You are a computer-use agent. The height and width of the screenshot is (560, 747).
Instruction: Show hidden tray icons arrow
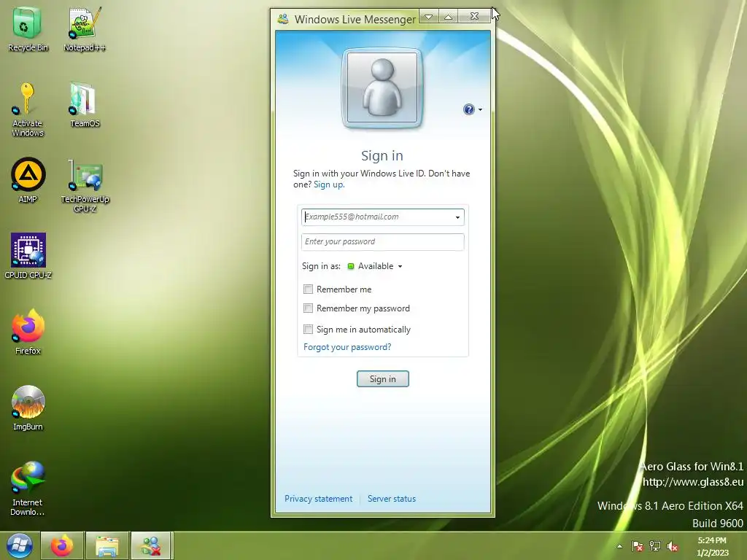click(x=619, y=546)
